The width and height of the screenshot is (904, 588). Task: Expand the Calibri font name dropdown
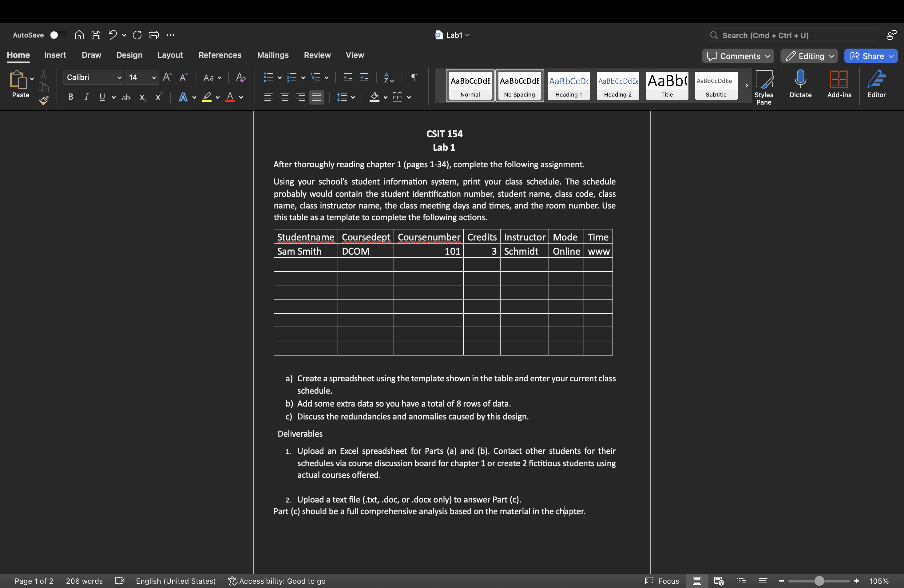tap(119, 77)
